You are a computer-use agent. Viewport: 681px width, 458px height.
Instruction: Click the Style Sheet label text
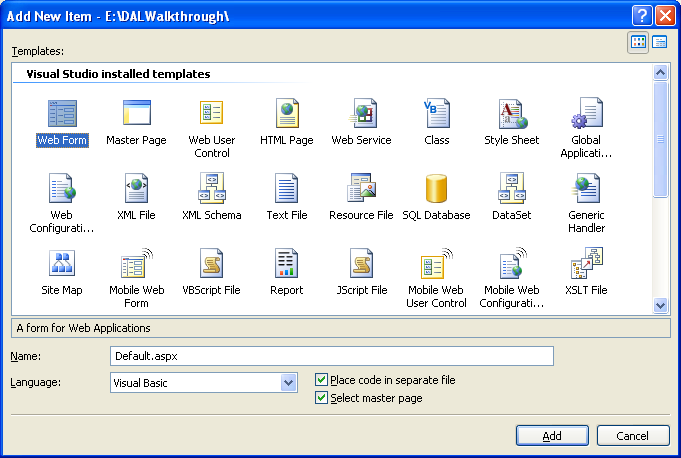512,140
